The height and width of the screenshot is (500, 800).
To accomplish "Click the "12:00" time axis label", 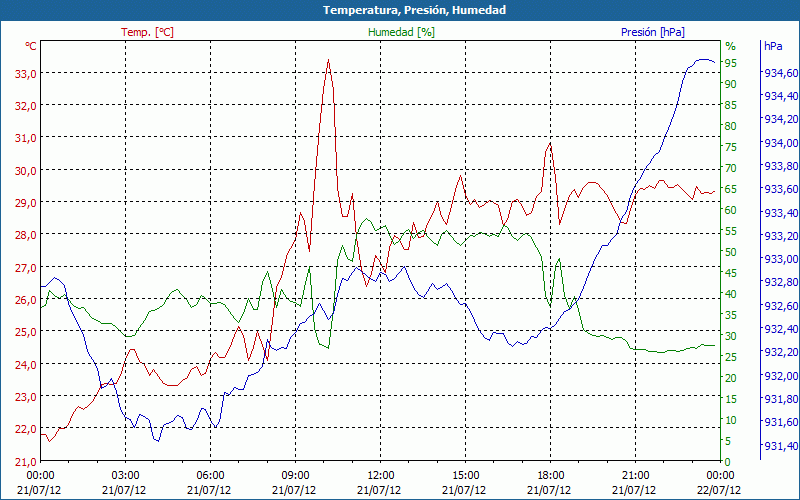I will 381,476.
